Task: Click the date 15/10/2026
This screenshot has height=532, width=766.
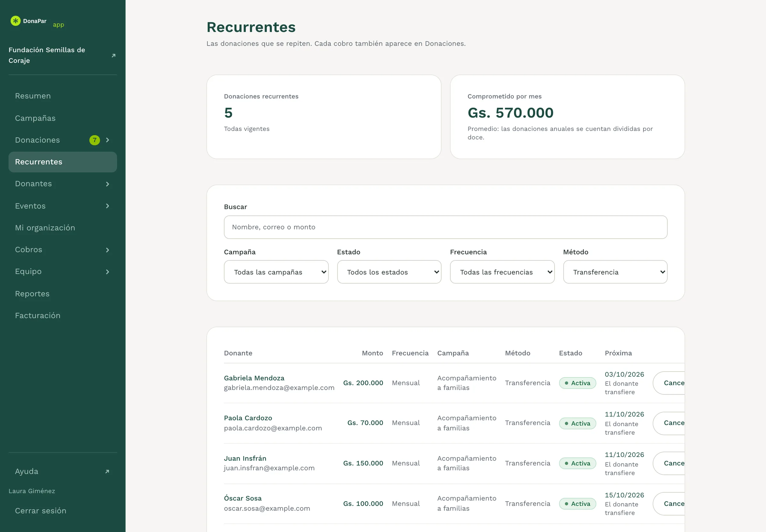Action: [x=624, y=495]
